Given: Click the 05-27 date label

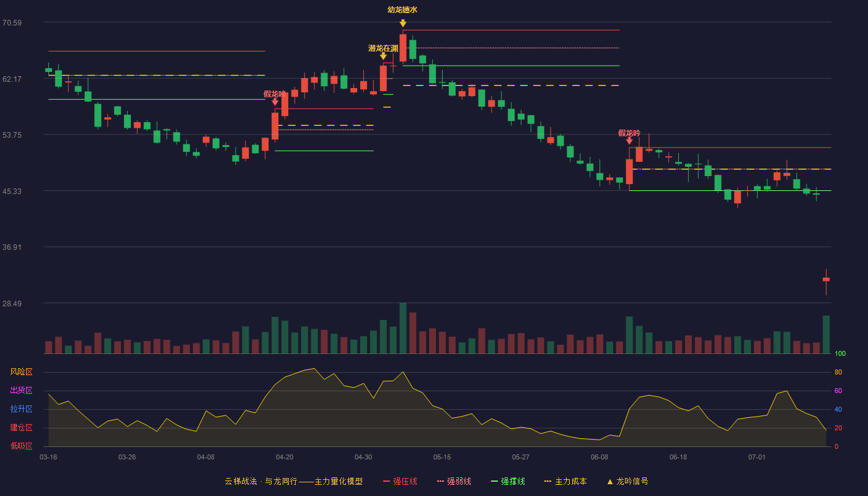Looking at the screenshot, I should (x=521, y=457).
